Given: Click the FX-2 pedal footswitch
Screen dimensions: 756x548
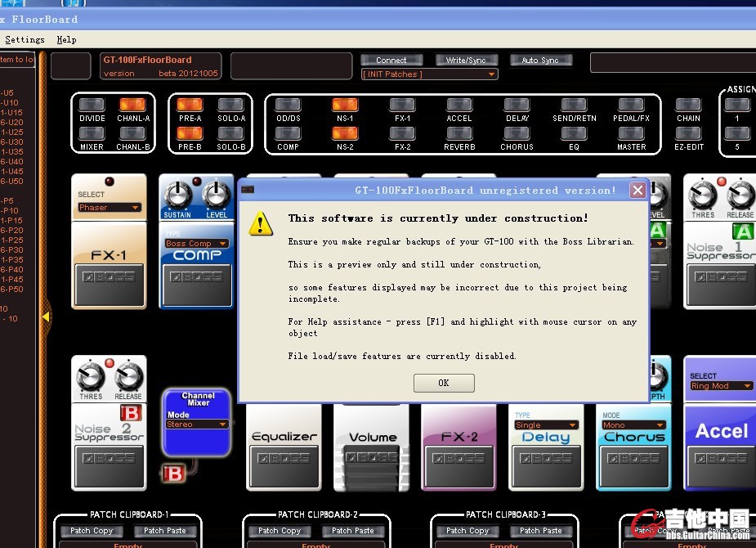Looking at the screenshot, I should tap(459, 466).
